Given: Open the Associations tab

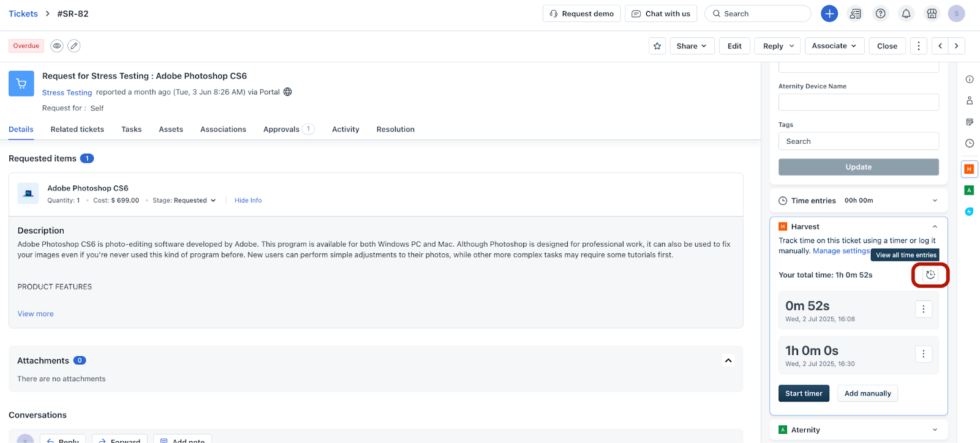Looking at the screenshot, I should (223, 129).
